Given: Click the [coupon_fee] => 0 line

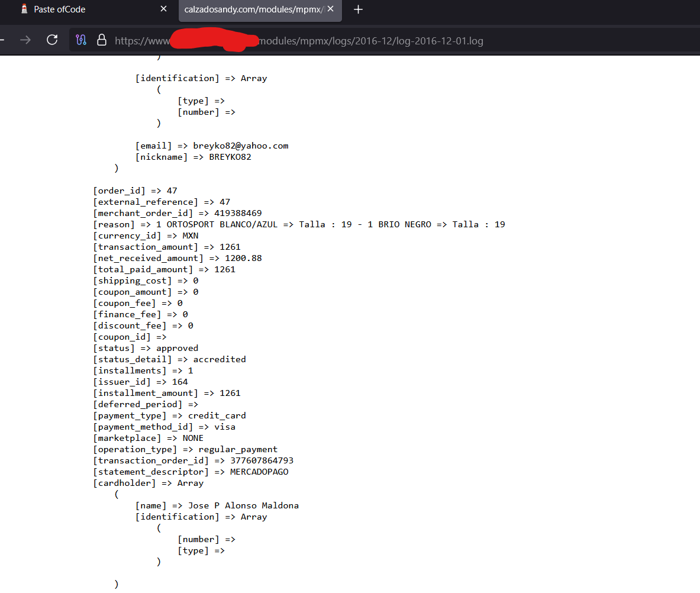Looking at the screenshot, I should click(137, 303).
